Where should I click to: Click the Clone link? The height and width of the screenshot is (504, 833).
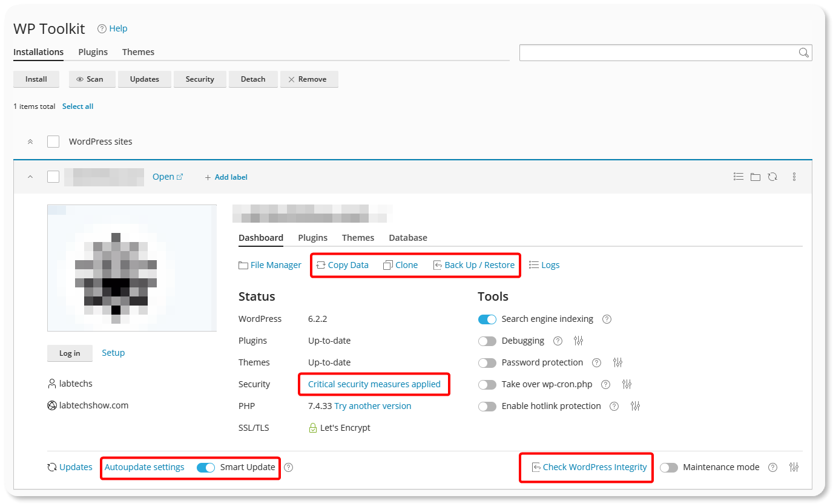tap(401, 265)
